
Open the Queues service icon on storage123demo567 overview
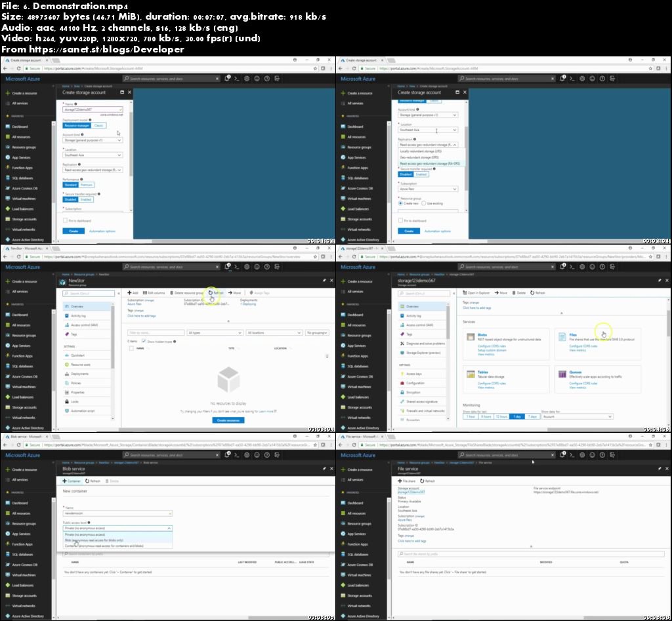562,374
